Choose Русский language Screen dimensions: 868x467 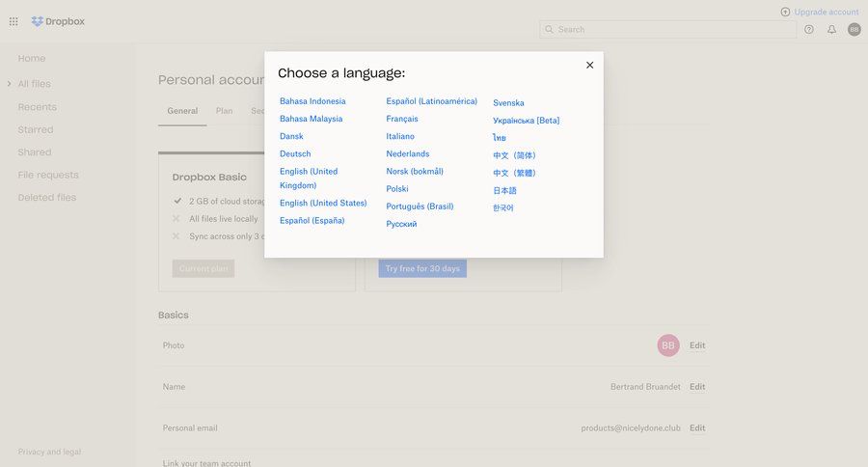(401, 224)
